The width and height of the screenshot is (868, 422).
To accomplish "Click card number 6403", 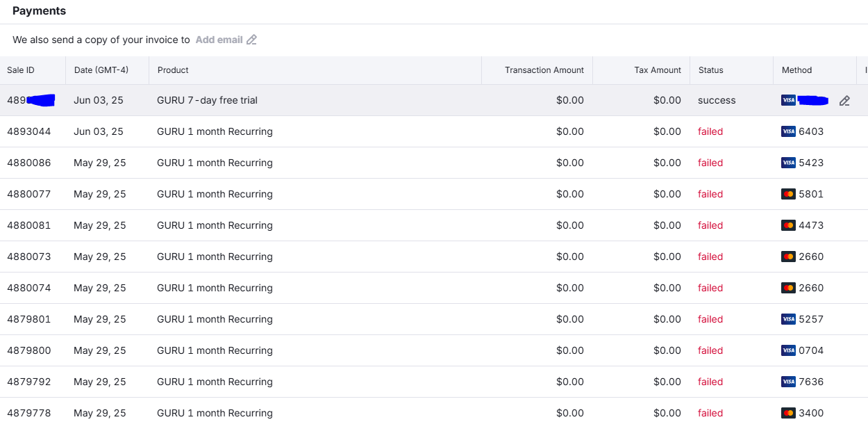I will pos(811,131).
